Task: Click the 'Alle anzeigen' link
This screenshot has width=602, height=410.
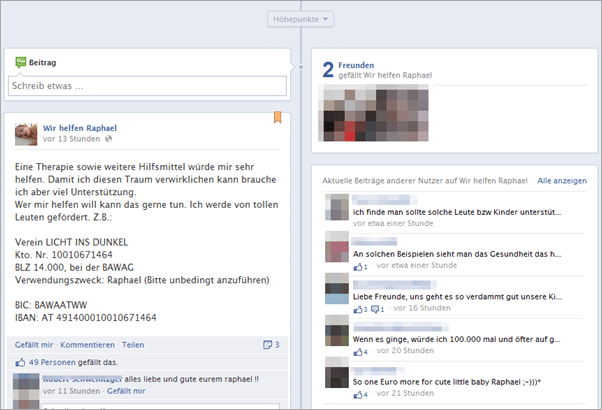Action: click(x=562, y=180)
